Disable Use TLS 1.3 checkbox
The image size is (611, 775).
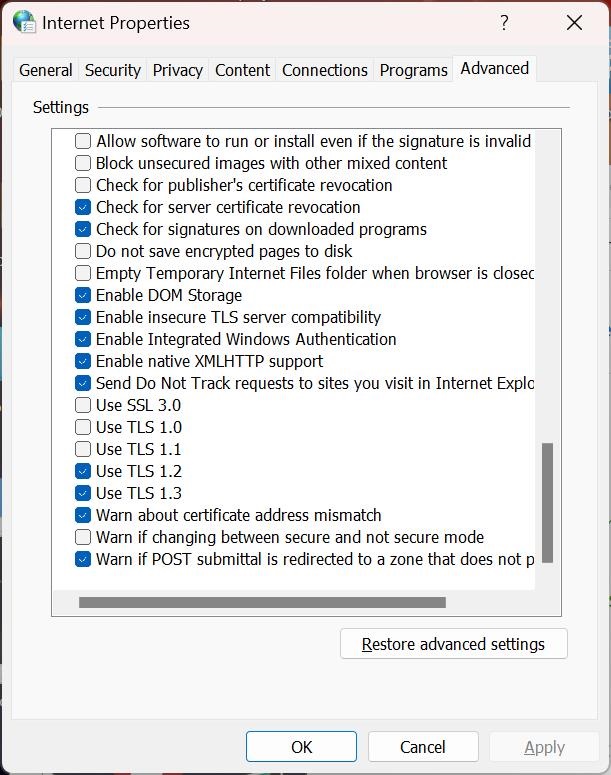click(x=83, y=493)
